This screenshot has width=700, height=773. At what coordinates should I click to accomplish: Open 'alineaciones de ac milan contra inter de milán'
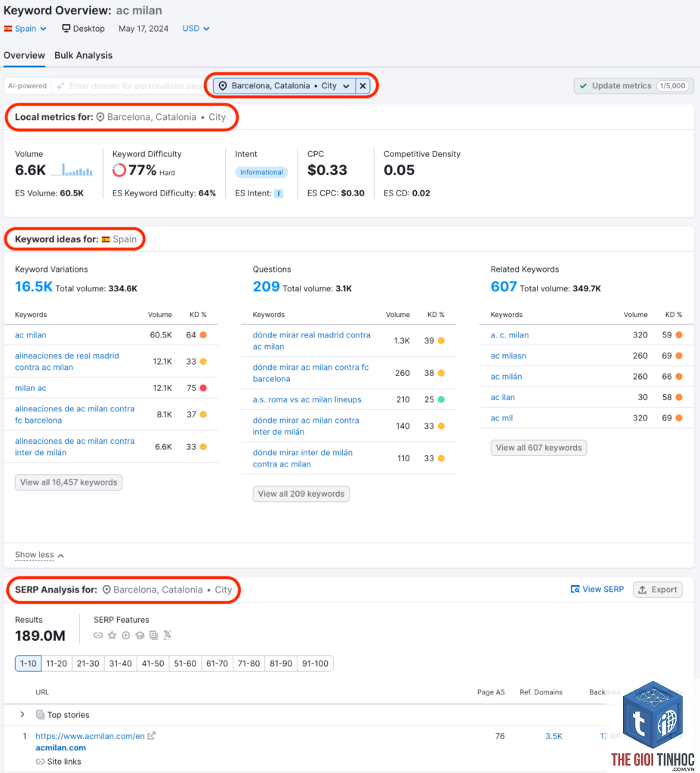(x=75, y=447)
